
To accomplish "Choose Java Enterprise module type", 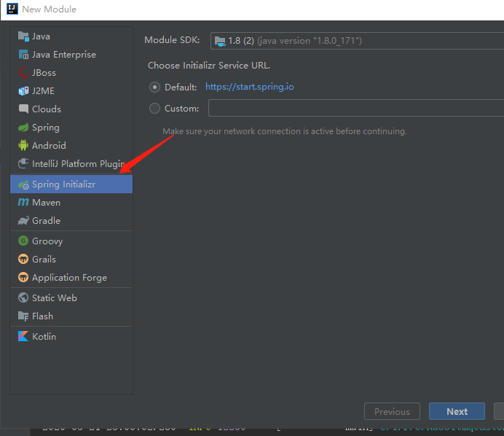I will [x=71, y=55].
